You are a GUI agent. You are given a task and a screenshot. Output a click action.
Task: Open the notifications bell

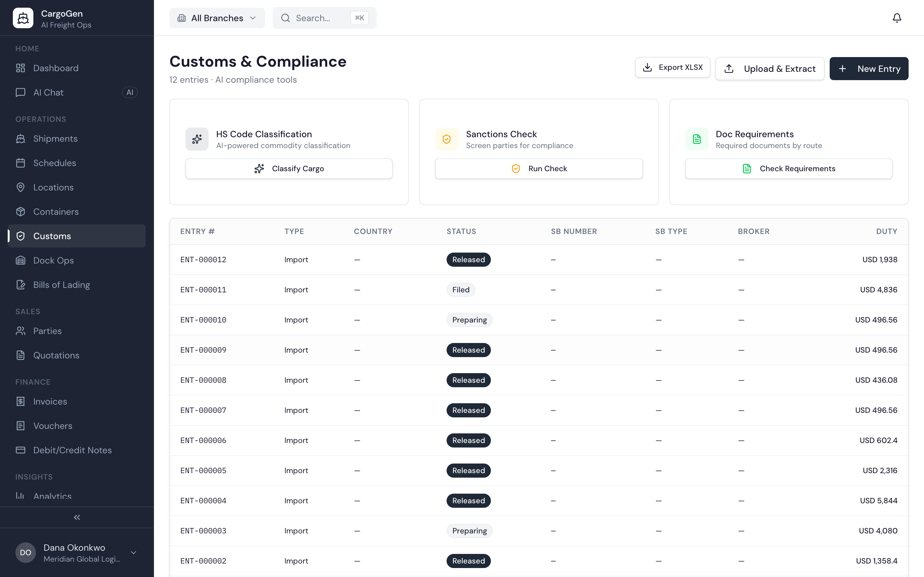[x=896, y=18]
